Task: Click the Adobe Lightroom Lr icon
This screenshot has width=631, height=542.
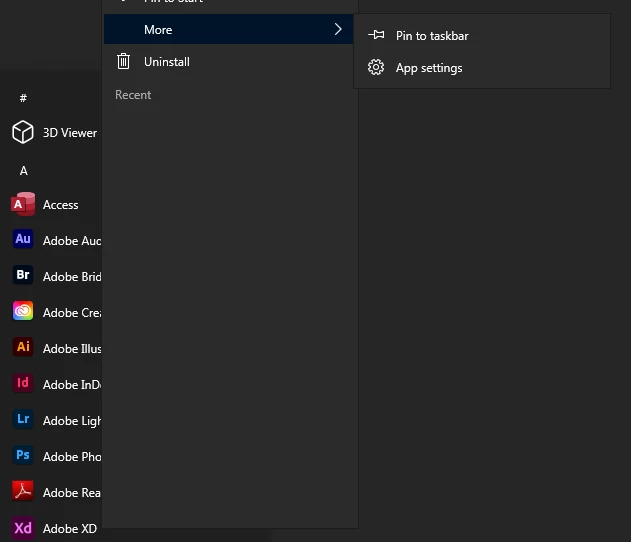Action: [23, 419]
